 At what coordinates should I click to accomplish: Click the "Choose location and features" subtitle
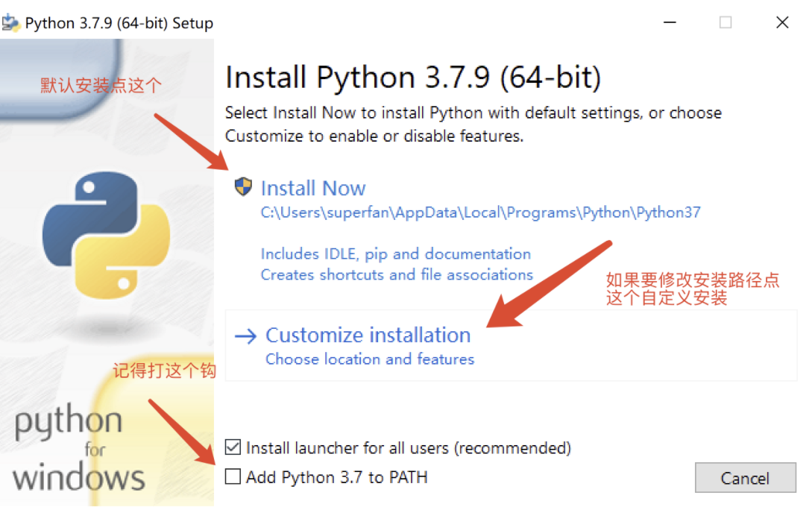370,359
